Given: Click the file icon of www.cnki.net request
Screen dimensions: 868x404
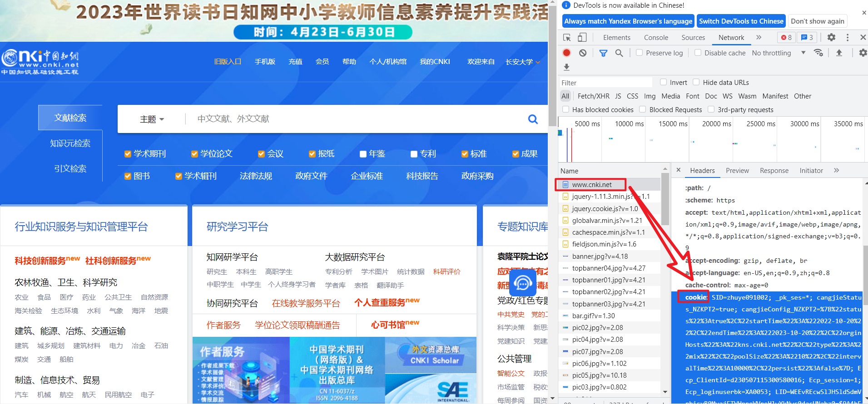Looking at the screenshot, I should pyautogui.click(x=565, y=185).
